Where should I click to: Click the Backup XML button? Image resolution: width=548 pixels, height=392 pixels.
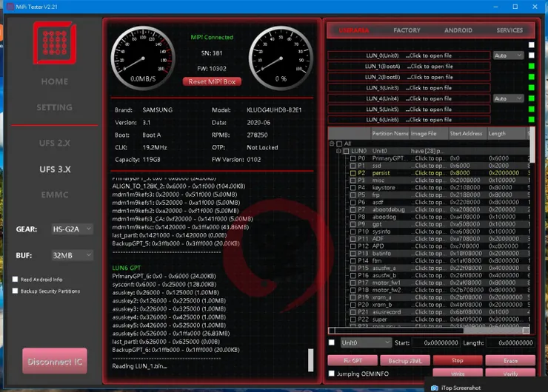405,360
